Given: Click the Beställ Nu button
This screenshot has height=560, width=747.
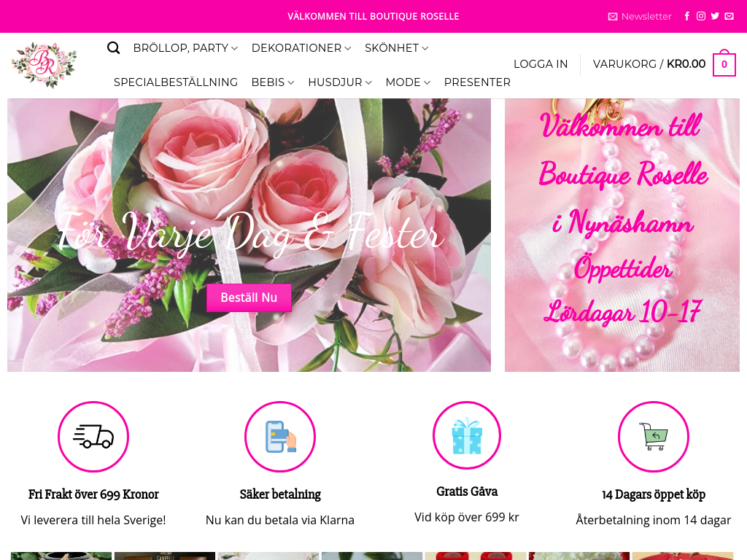Looking at the screenshot, I should [x=249, y=297].
